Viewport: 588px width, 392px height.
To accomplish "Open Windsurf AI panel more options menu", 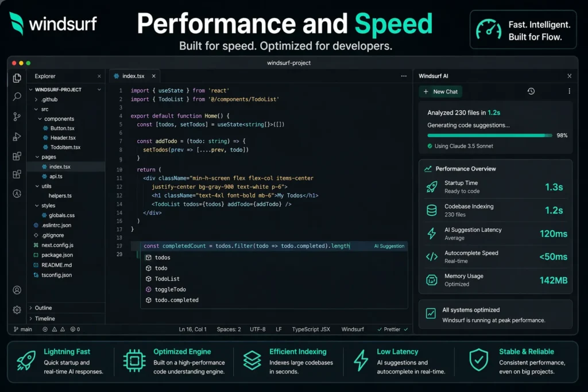I will pyautogui.click(x=569, y=91).
